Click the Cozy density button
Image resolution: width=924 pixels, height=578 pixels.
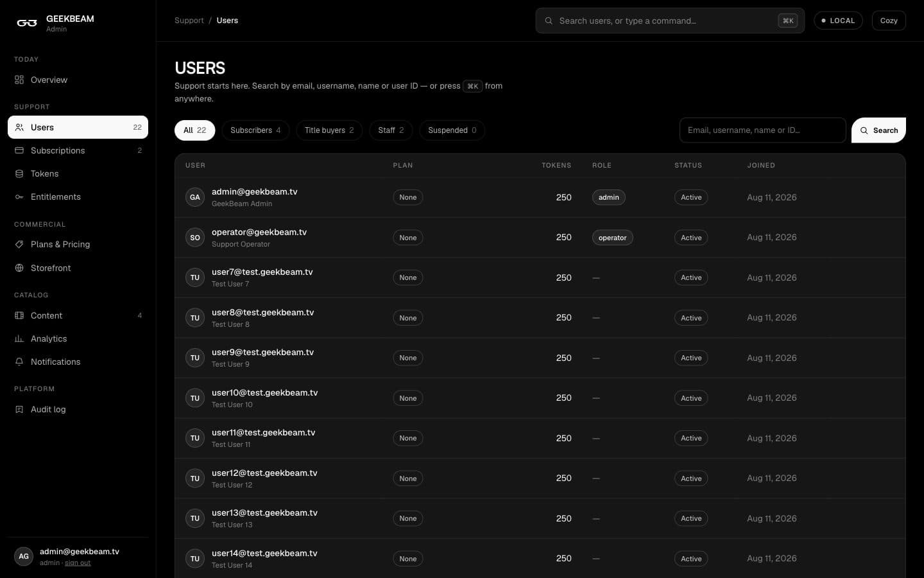tap(889, 21)
